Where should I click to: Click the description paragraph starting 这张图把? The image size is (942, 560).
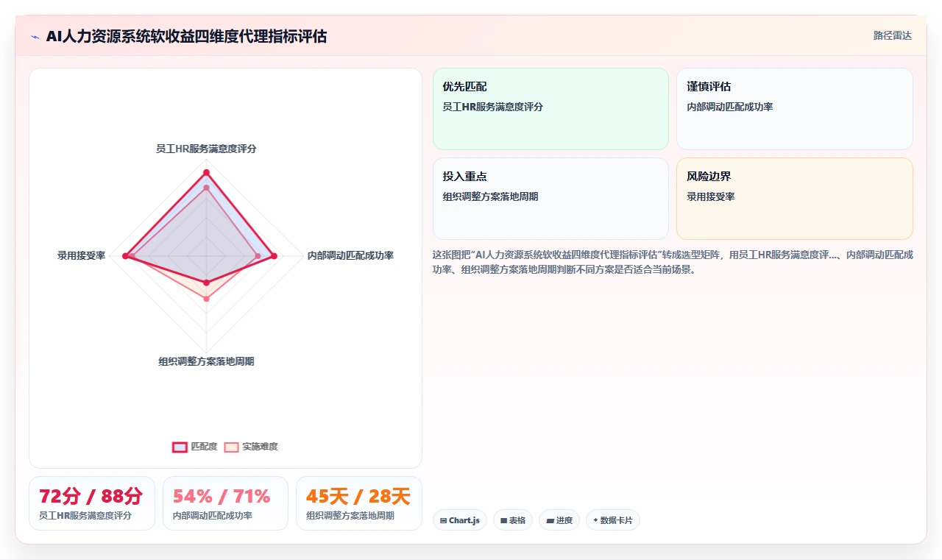(673, 262)
